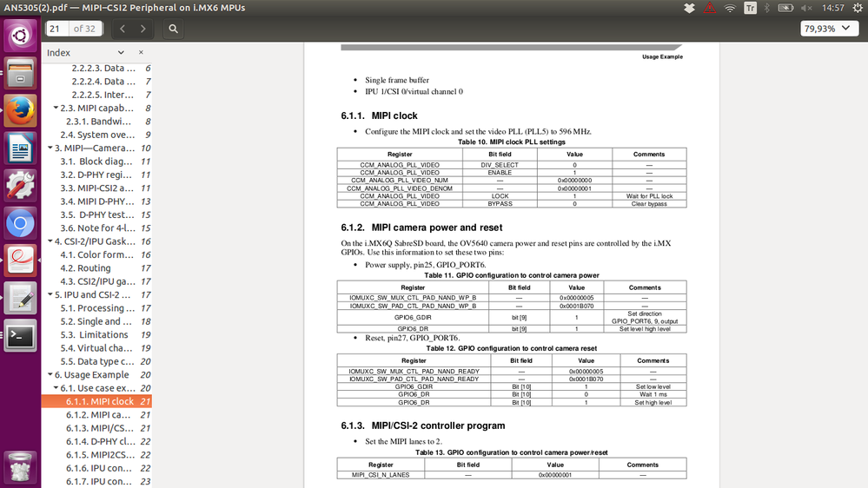Collapse the 2.3. MIPI capab... section

(x=56, y=108)
